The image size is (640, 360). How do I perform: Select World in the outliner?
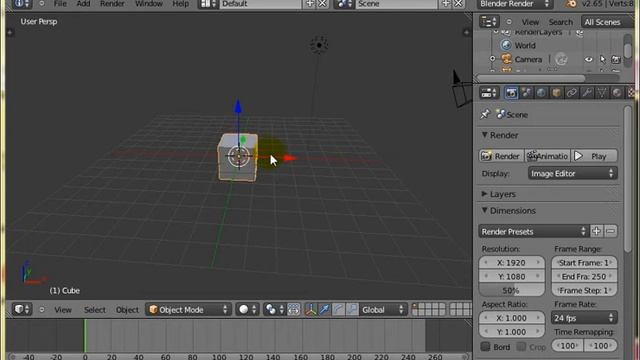tap(524, 45)
